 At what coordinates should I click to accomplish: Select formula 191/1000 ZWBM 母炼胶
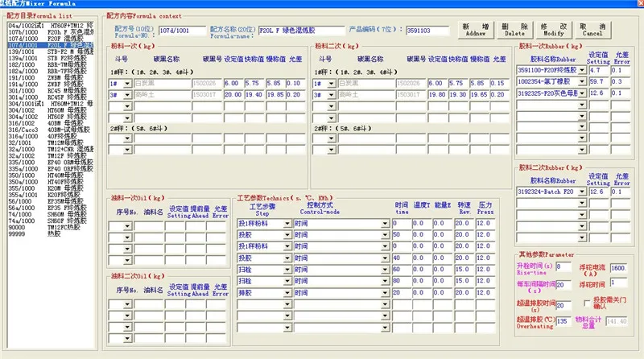(51, 77)
